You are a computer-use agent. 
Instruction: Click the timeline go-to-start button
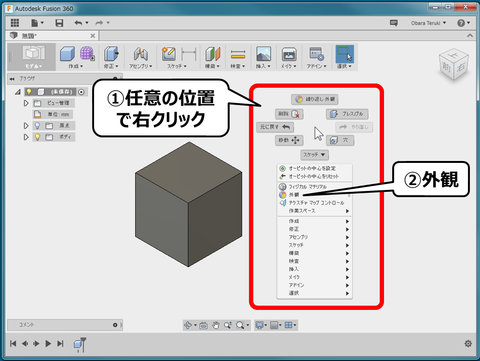point(13,343)
